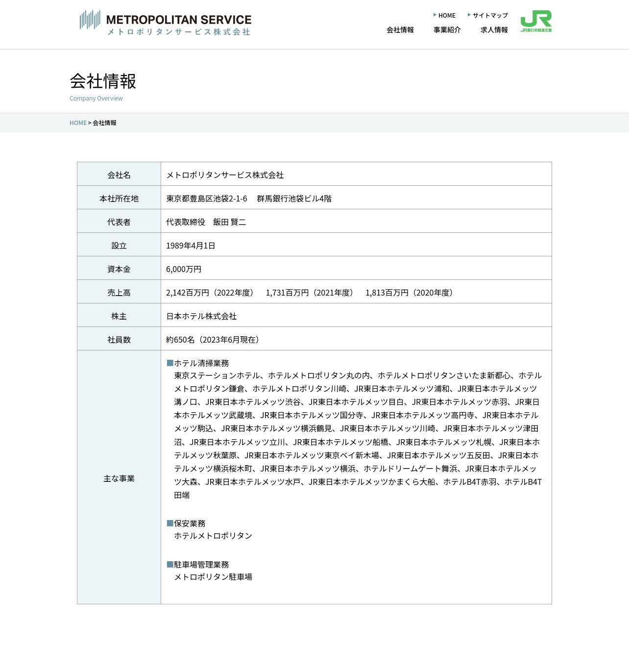Click the 設立 row header

[x=119, y=245]
